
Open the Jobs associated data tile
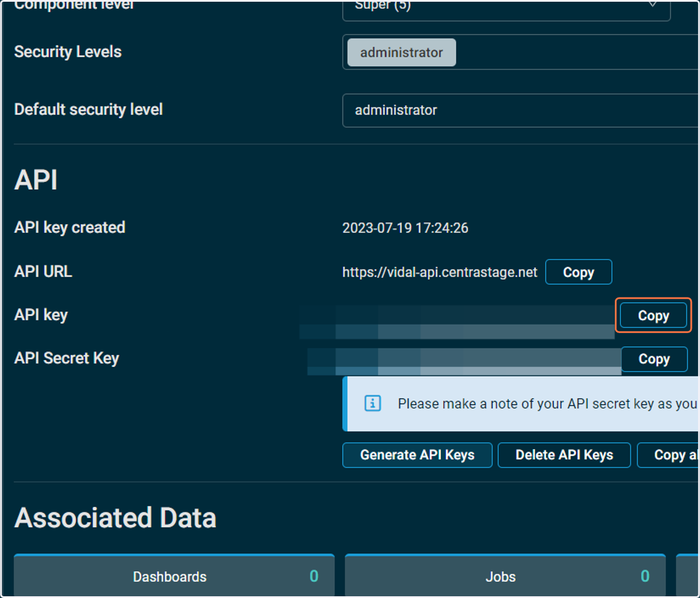505,575
